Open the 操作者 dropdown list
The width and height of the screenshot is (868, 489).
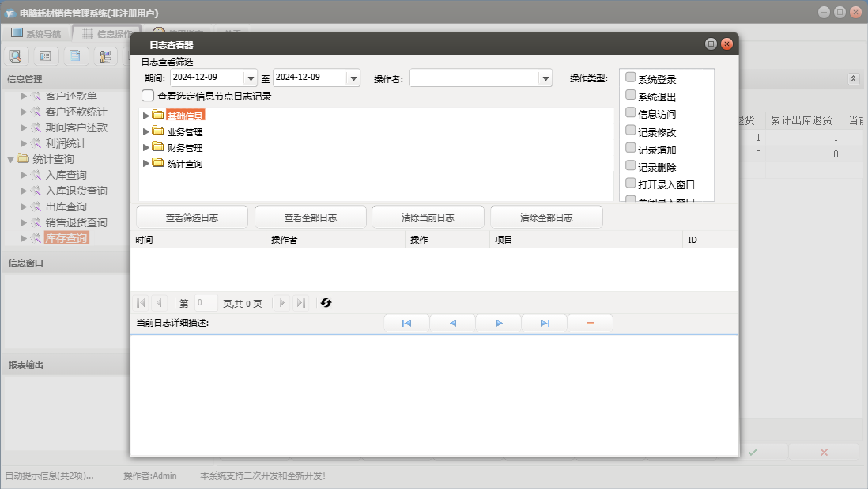click(545, 78)
